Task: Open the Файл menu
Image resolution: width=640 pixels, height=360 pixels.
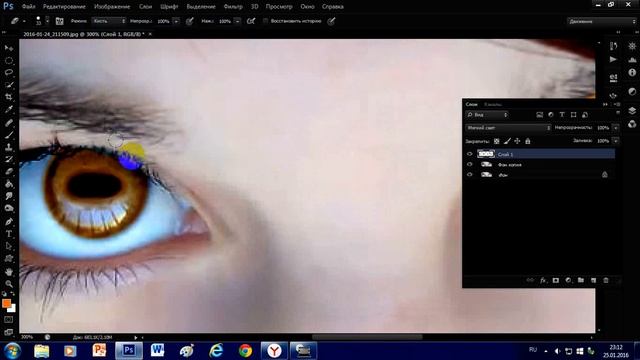Action: coord(28,7)
